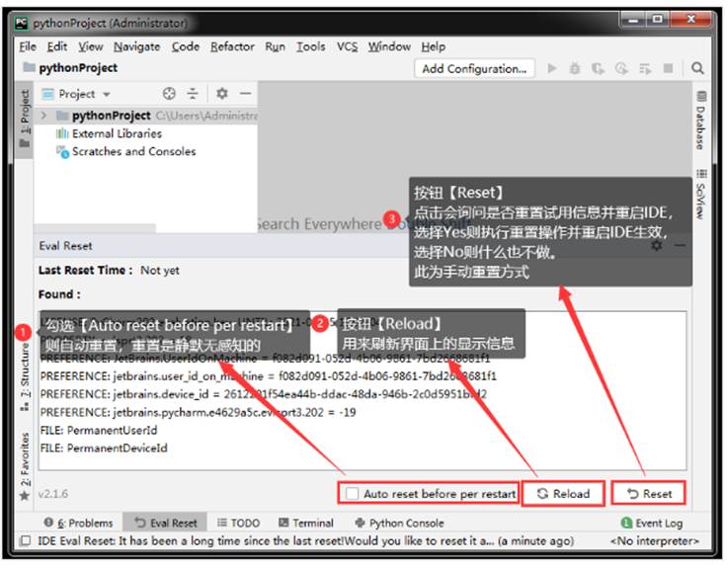Click the Collapse All icon in Project panel
Screen dimensions: 728x572
[x=193, y=94]
